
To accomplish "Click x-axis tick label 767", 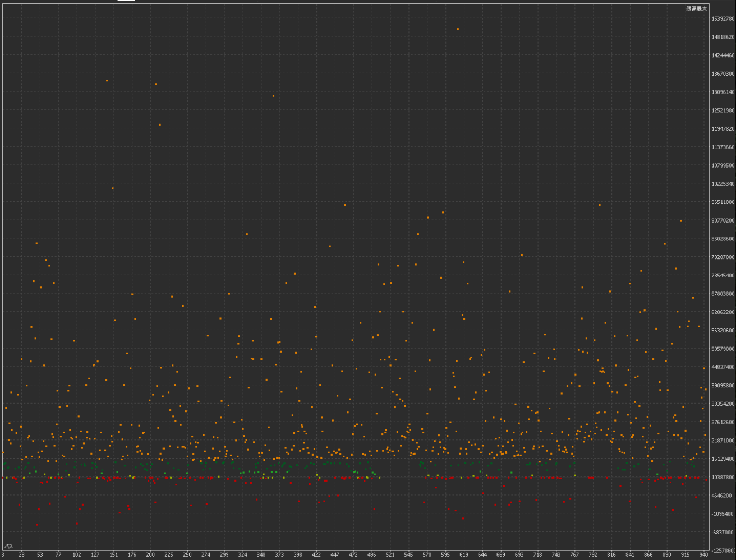I will coord(574,554).
